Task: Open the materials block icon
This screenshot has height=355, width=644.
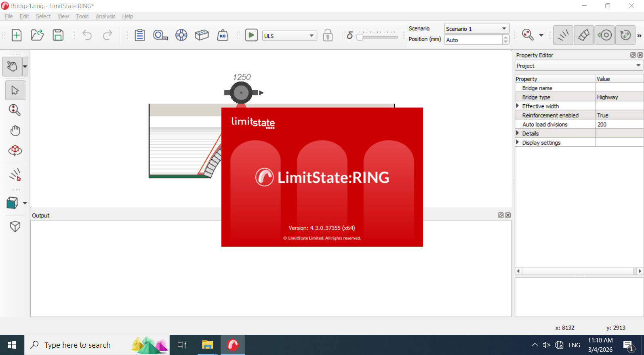Action: point(202,35)
